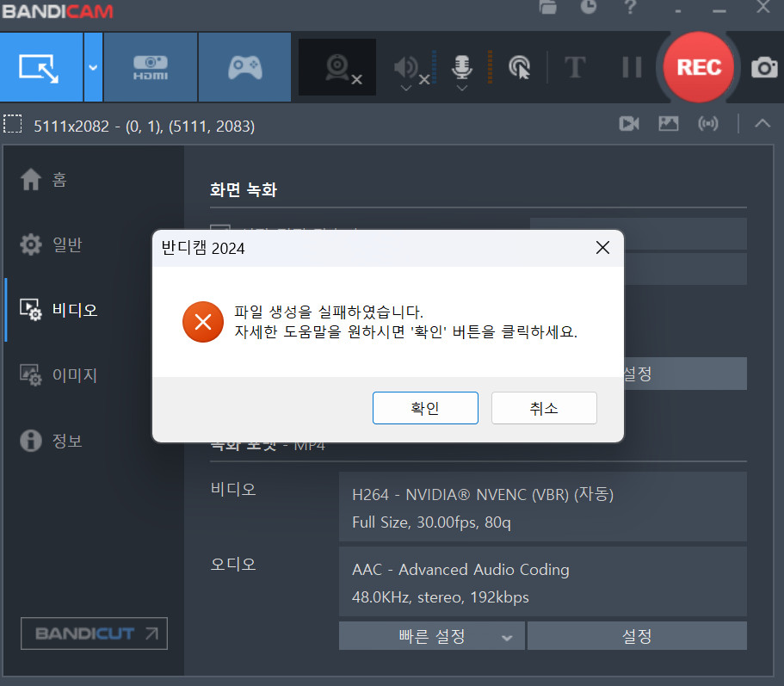Switch to HDMI device recording mode
The image size is (784, 686).
click(151, 67)
